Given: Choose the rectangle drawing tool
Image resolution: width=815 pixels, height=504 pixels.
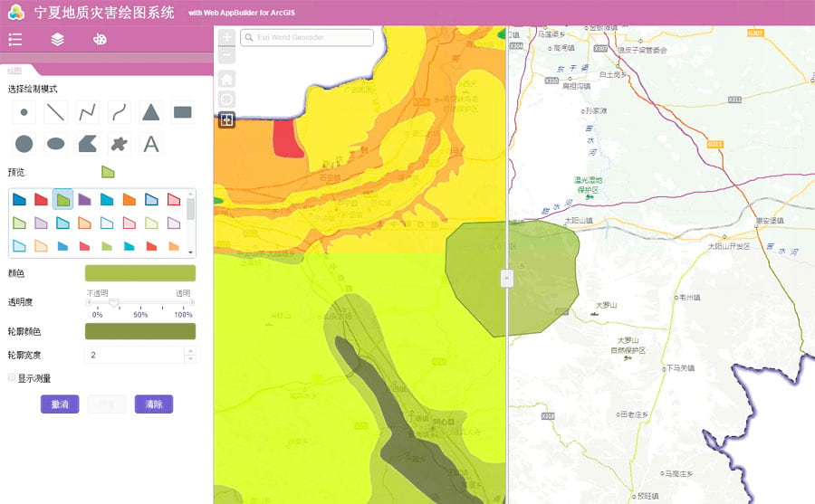Looking at the screenshot, I should [182, 113].
